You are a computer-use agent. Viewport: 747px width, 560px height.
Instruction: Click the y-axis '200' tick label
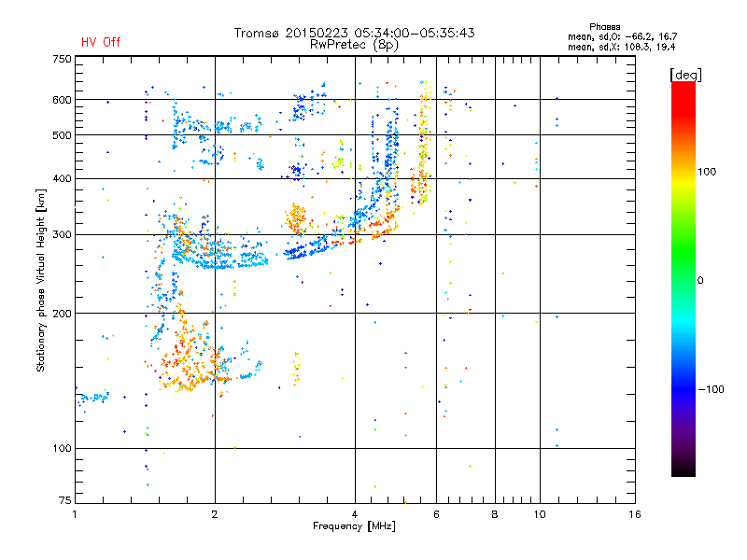[x=62, y=314]
